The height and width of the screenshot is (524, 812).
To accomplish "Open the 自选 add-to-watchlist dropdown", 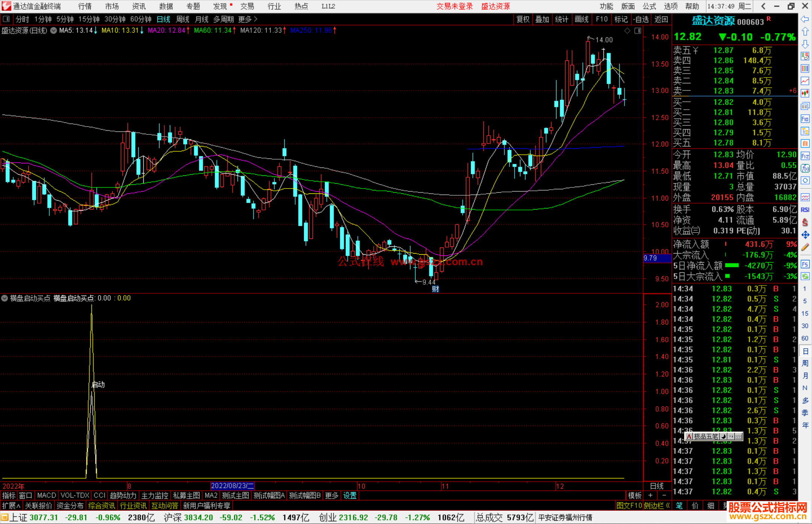I will [641, 19].
